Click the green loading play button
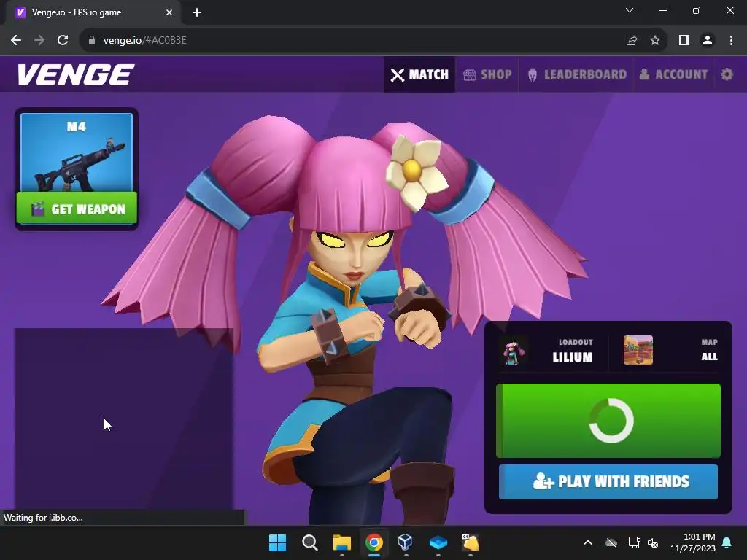This screenshot has width=747, height=560. pos(608,421)
